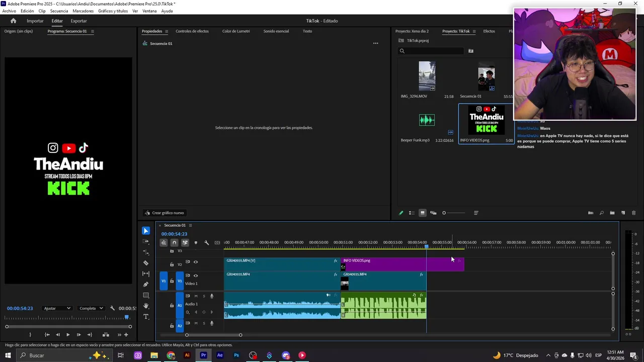The height and width of the screenshot is (362, 644).
Task: Select the Rectangle shape tool
Action: tap(146, 295)
